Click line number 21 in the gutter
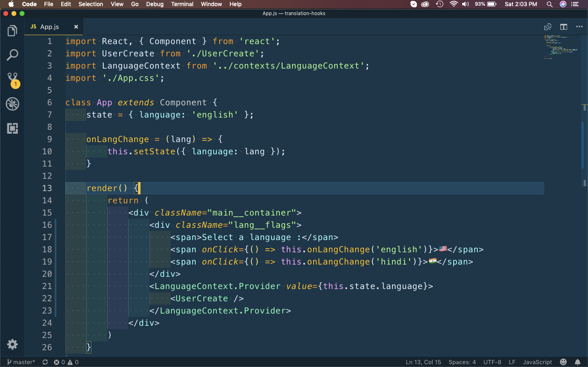588x367 pixels. 47,286
